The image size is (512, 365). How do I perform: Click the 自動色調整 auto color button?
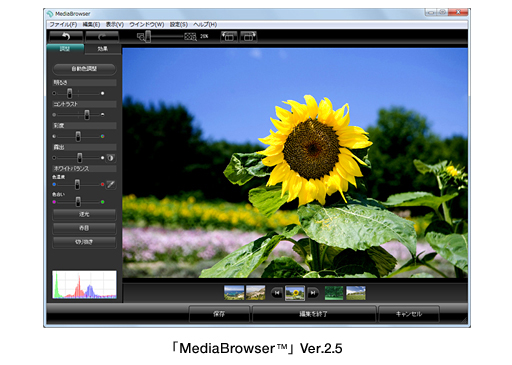(84, 69)
